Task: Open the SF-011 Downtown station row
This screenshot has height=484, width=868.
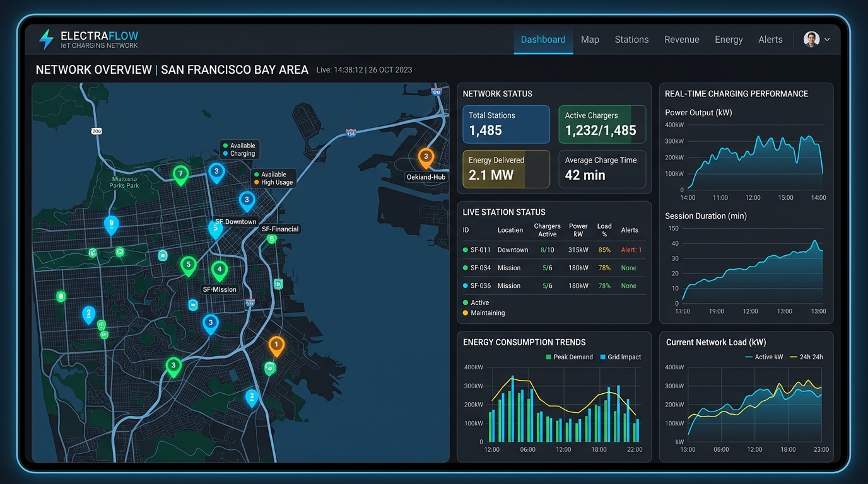Action: [554, 250]
